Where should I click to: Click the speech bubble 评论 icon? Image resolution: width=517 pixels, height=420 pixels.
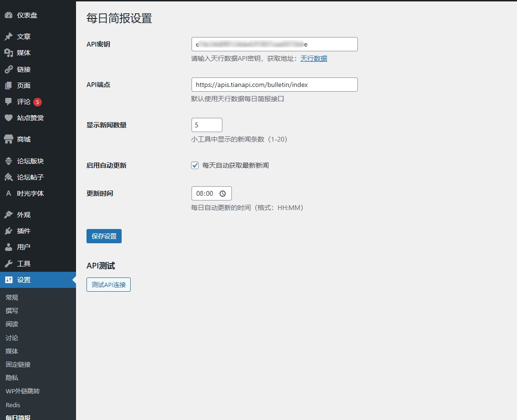pyautogui.click(x=9, y=102)
